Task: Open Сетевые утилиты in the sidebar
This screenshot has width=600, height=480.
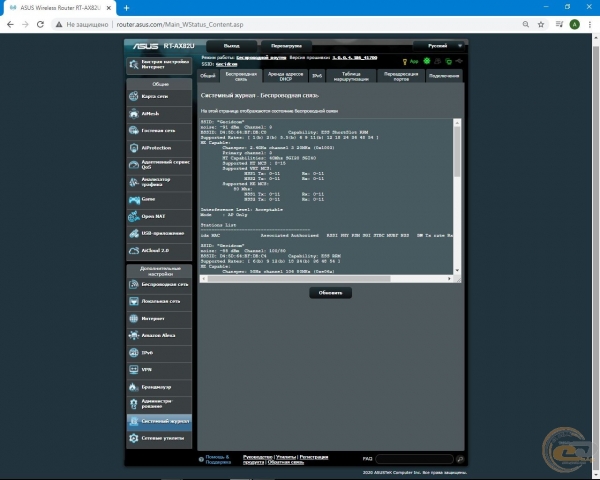Action: click(159, 438)
